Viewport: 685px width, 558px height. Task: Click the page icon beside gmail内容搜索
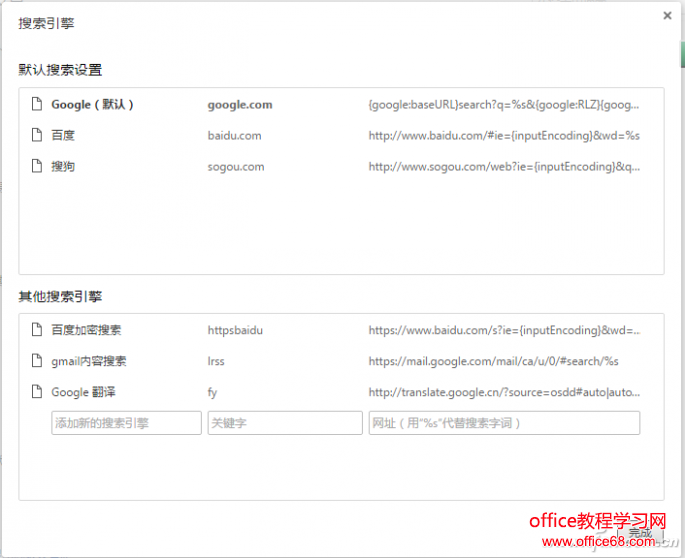37,360
